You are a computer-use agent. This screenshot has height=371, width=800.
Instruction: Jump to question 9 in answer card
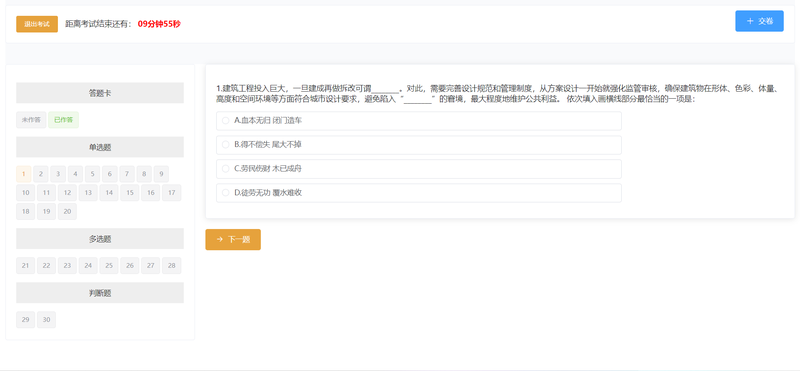coord(161,174)
